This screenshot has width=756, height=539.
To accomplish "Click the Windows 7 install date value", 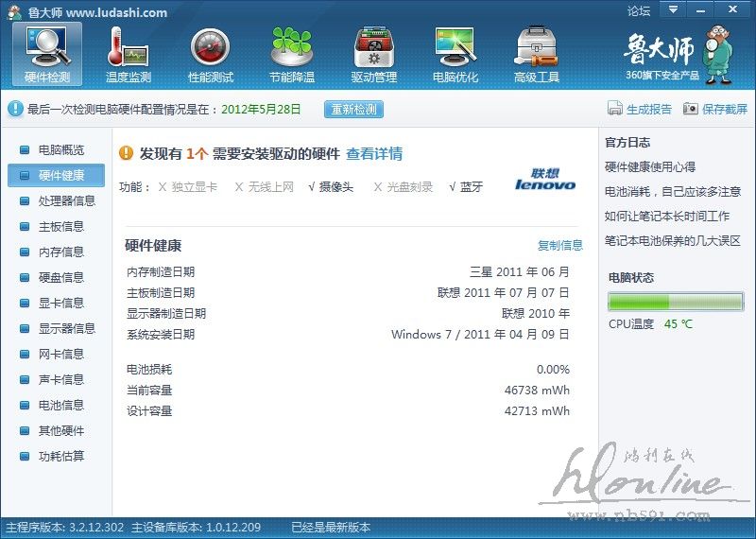I will (x=480, y=335).
